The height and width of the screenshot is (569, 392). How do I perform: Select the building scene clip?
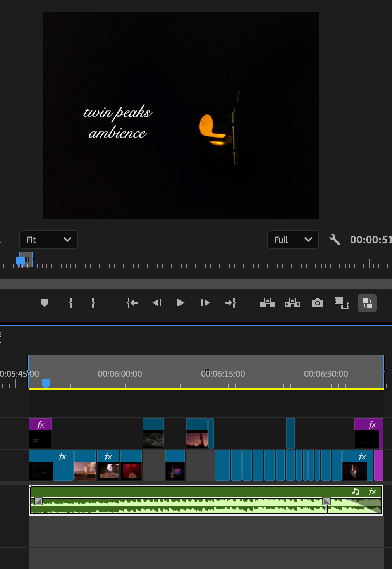click(85, 465)
